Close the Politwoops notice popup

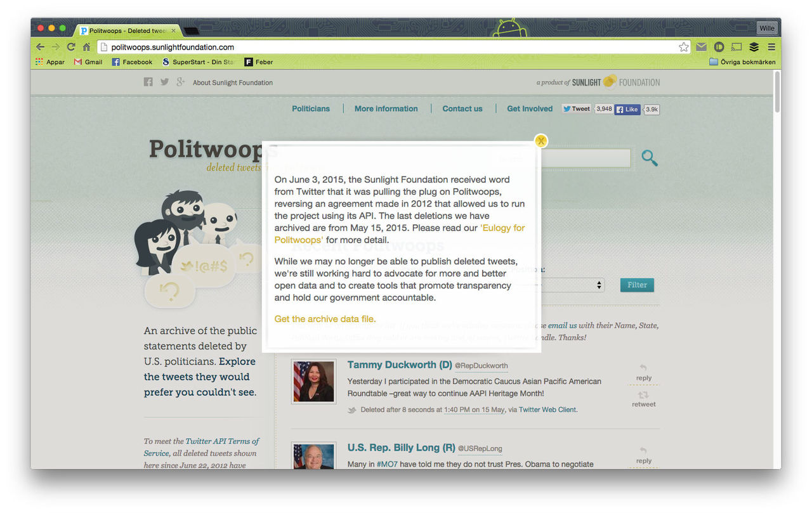click(540, 141)
